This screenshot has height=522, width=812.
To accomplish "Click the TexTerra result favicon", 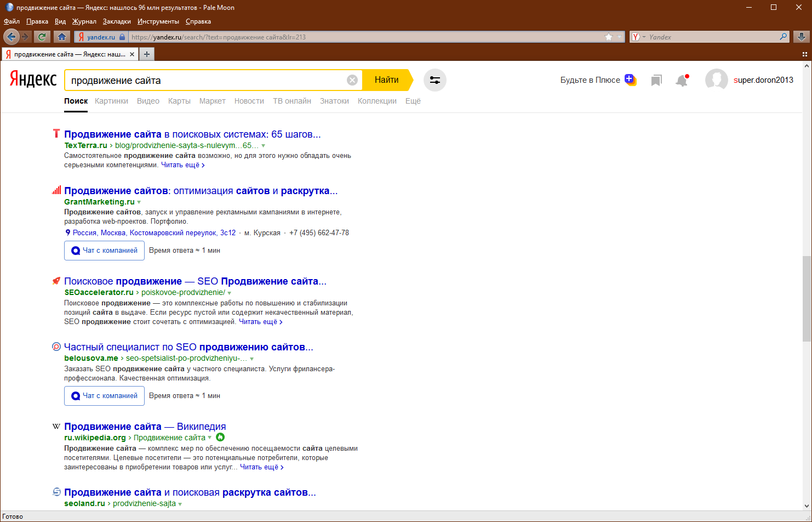I will (56, 133).
